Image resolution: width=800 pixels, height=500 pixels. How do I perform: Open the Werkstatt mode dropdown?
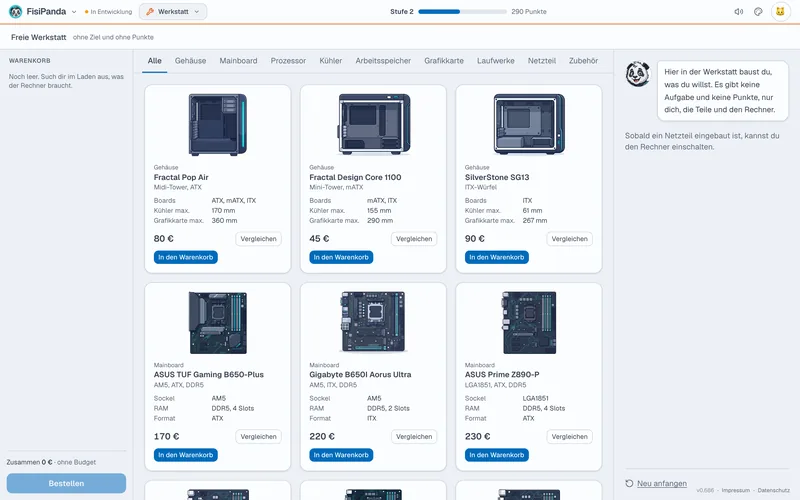tap(173, 11)
